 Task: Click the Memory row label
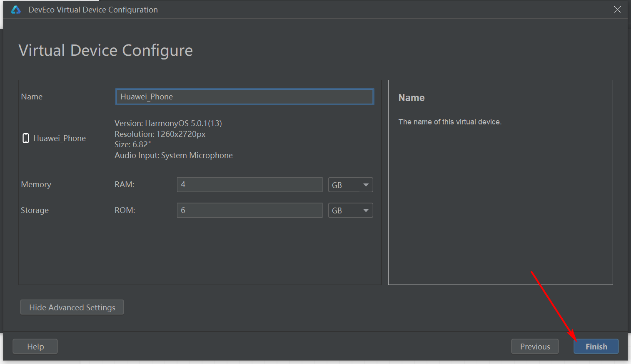(36, 184)
